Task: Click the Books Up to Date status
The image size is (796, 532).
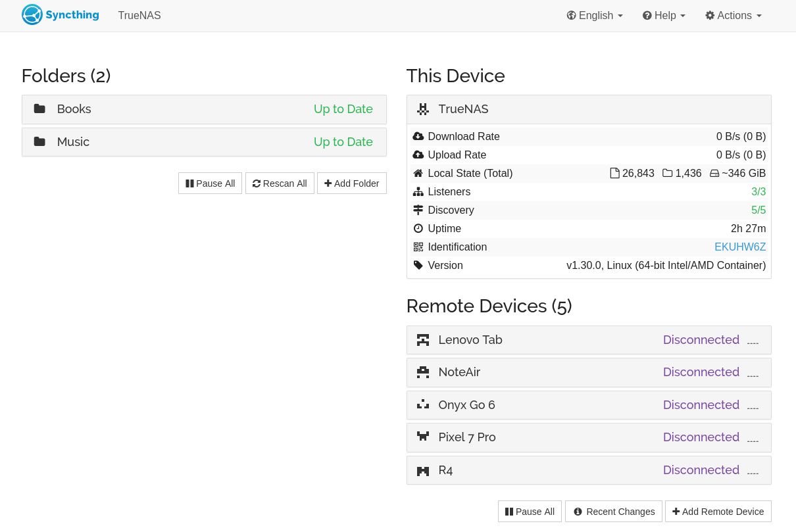Action: click(x=343, y=109)
